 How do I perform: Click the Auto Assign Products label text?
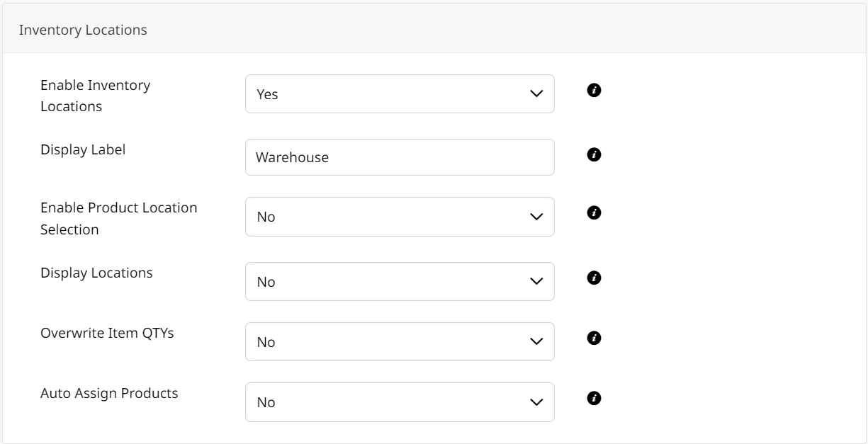point(109,394)
